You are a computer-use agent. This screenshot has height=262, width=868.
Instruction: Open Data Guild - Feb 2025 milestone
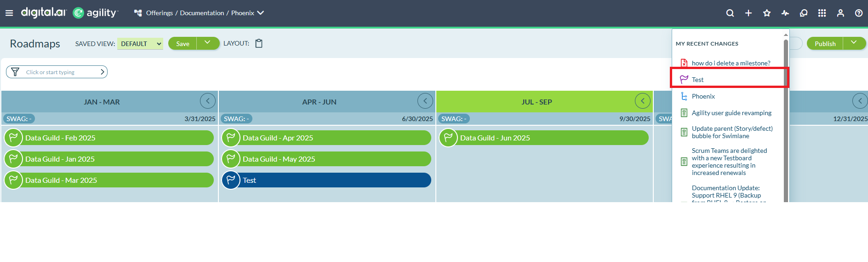(109, 138)
